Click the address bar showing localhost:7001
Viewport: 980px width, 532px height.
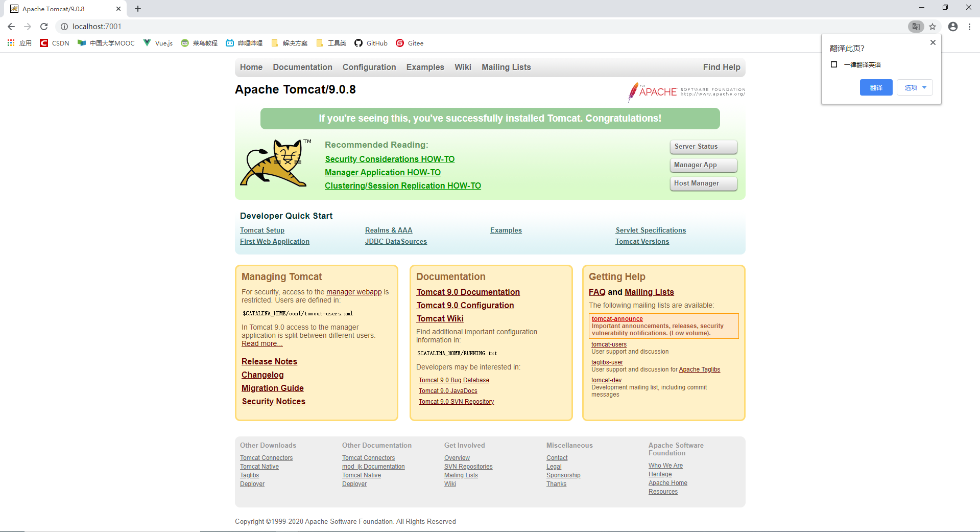[480, 27]
